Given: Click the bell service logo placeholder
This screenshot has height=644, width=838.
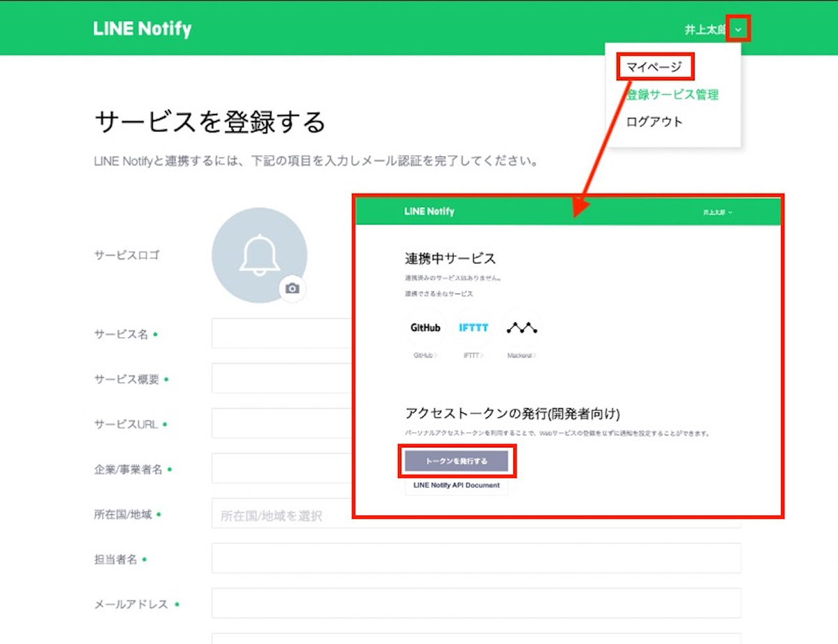Looking at the screenshot, I should point(259,255).
